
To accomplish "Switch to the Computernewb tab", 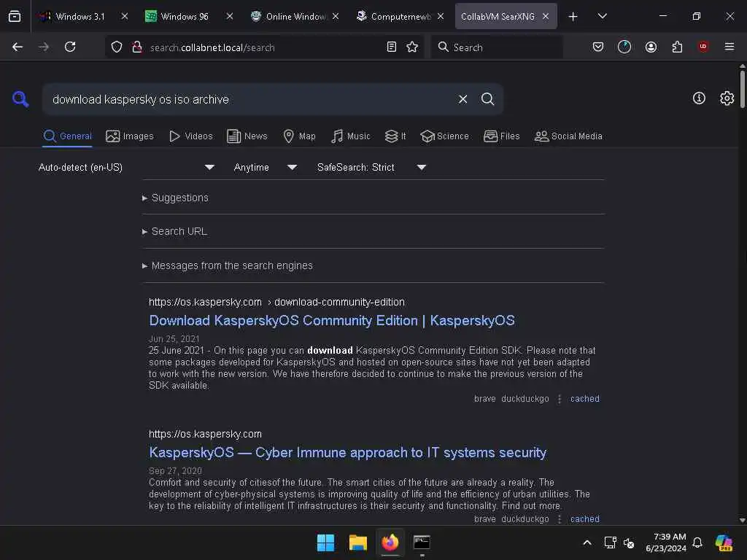I will [x=400, y=16].
